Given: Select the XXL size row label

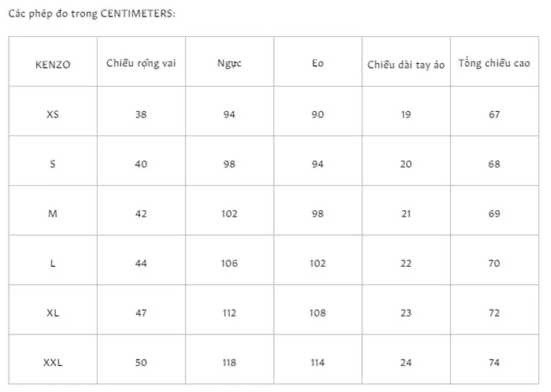Looking at the screenshot, I should pyautogui.click(x=53, y=362).
